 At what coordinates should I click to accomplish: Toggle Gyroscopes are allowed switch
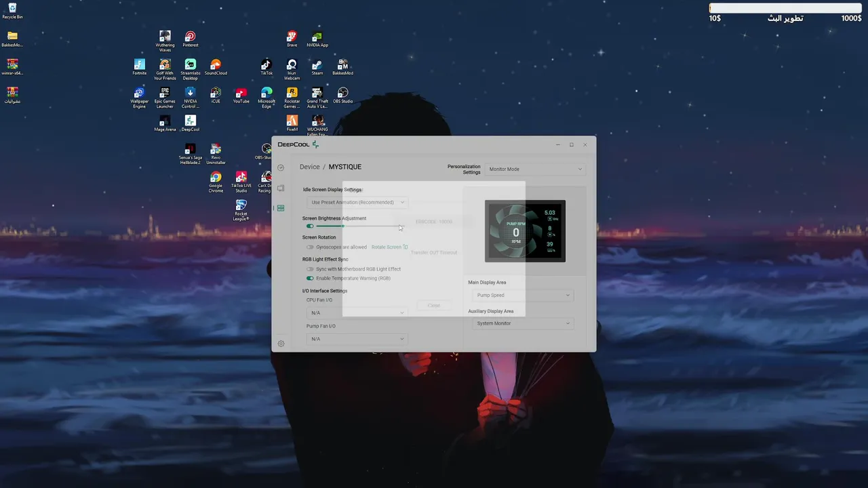click(310, 247)
